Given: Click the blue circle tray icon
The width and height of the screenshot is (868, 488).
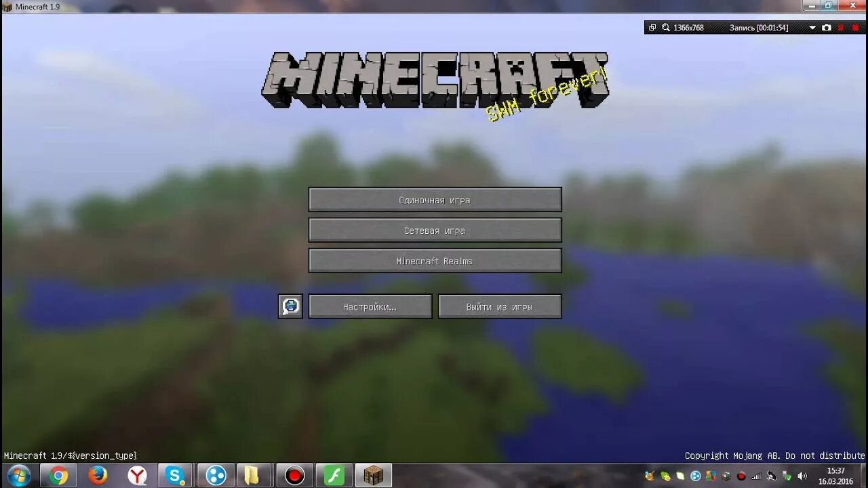Looking at the screenshot, I should (x=695, y=476).
